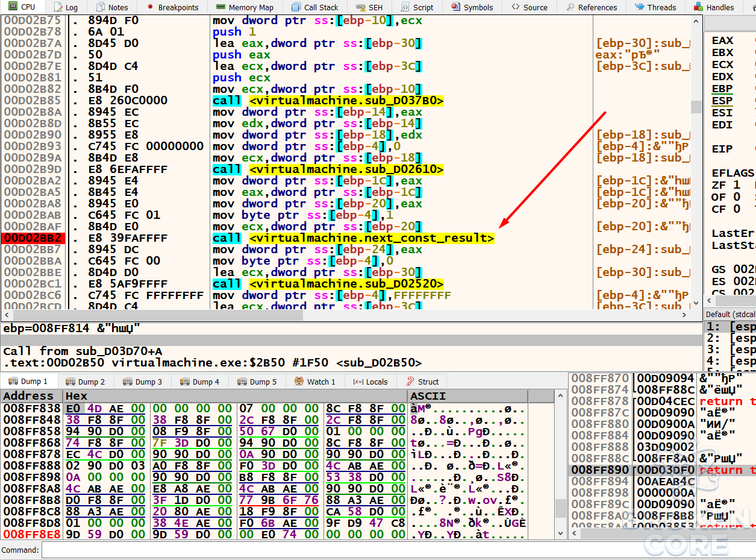The width and height of the screenshot is (756, 560).
Task: Open the Symbols tab
Action: [x=472, y=7]
